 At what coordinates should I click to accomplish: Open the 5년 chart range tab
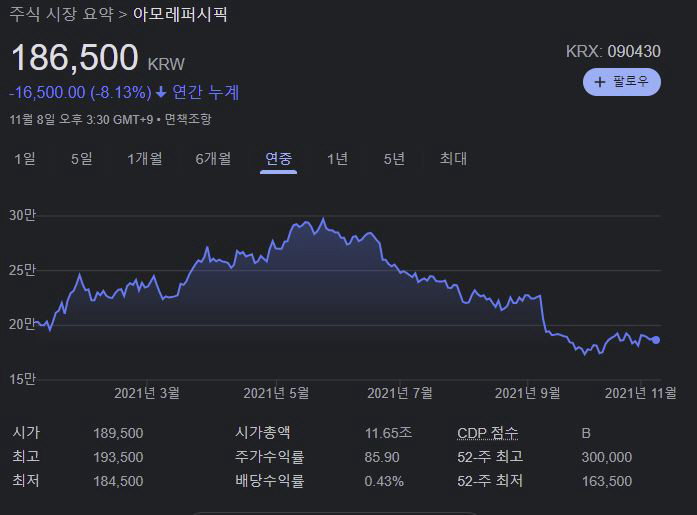click(x=394, y=159)
